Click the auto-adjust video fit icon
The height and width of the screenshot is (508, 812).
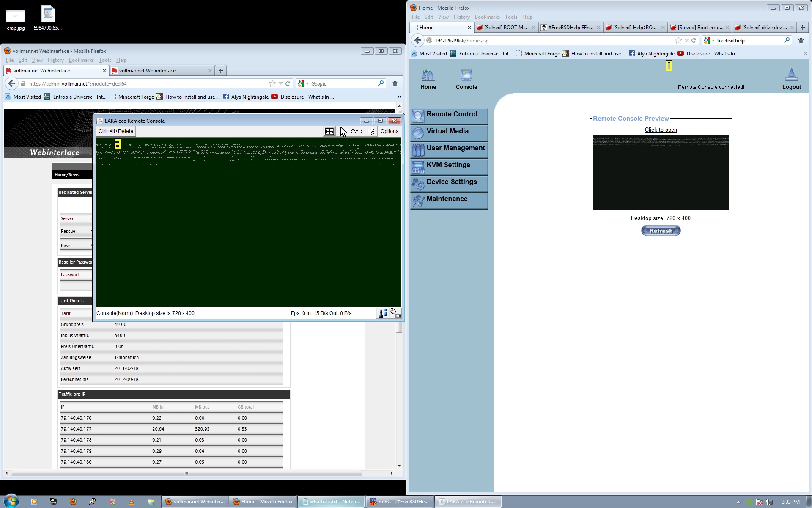[x=329, y=131]
